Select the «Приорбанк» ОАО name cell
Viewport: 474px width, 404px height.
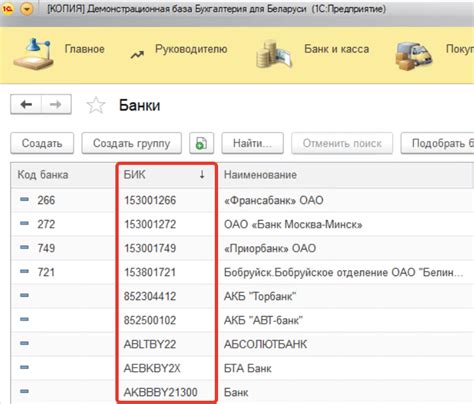click(x=270, y=248)
